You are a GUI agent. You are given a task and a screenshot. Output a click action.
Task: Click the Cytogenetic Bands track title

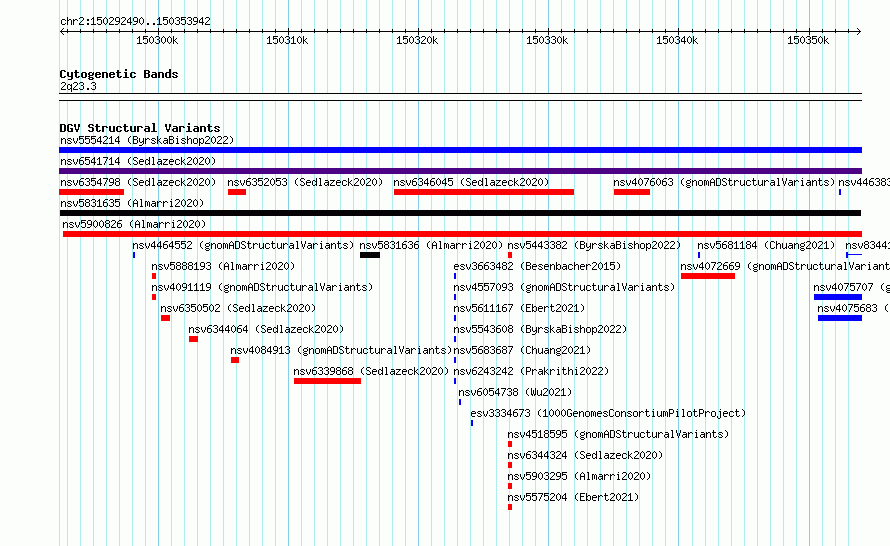[x=119, y=74]
